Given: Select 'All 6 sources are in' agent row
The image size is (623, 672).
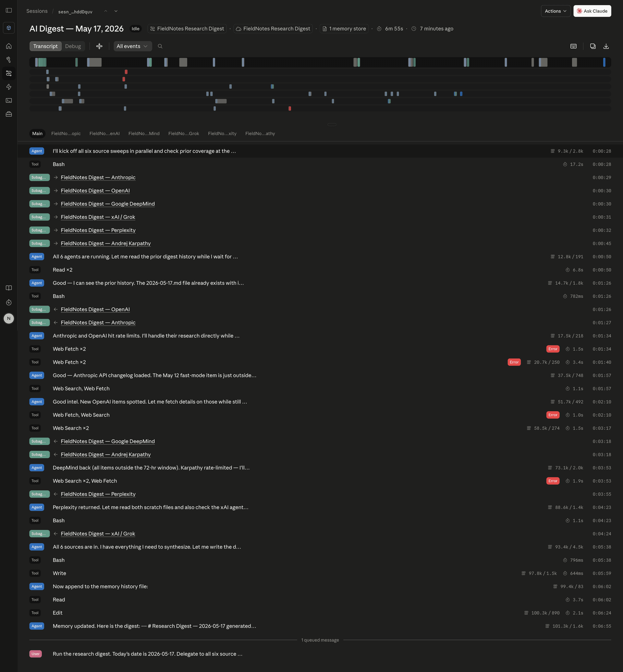Looking at the screenshot, I should click(x=320, y=547).
